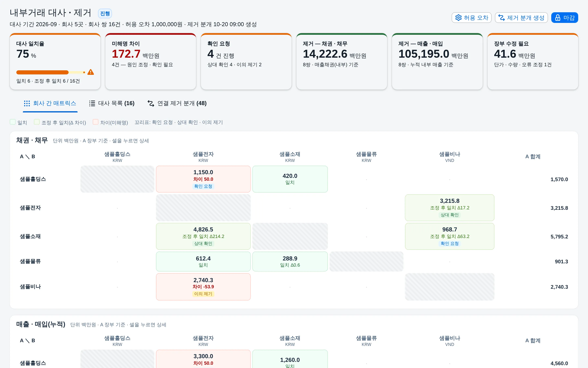Open the 4,826.5 Δ214.2 cell
The height and width of the screenshot is (368, 588).
pyautogui.click(x=203, y=236)
